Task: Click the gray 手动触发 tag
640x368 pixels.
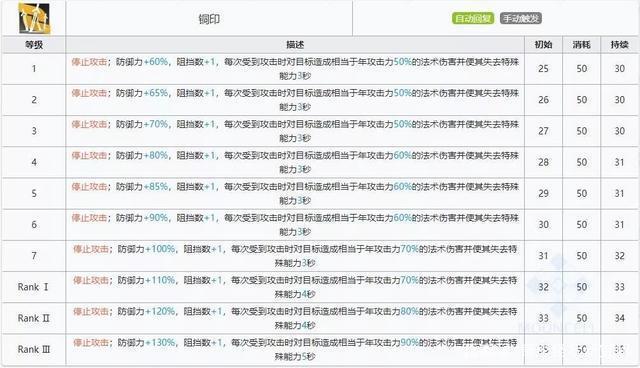Action: [x=521, y=18]
